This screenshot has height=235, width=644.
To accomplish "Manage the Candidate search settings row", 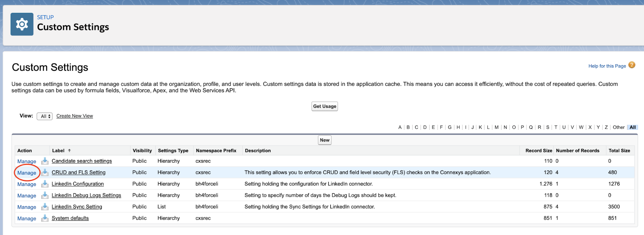I will click(27, 161).
